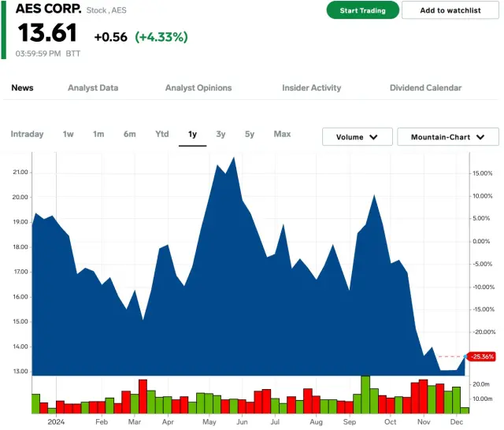Select the 1w chart range
This screenshot has width=504, height=430.
(x=69, y=134)
